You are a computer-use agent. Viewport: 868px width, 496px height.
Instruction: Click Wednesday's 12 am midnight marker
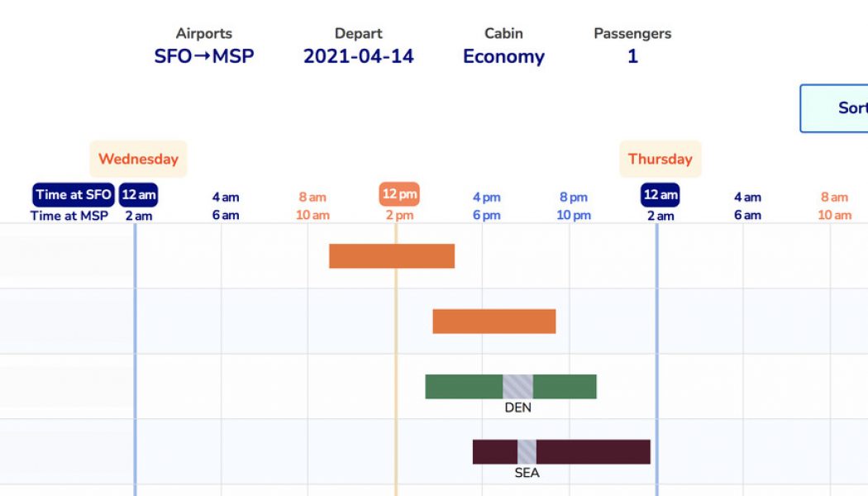(138, 195)
